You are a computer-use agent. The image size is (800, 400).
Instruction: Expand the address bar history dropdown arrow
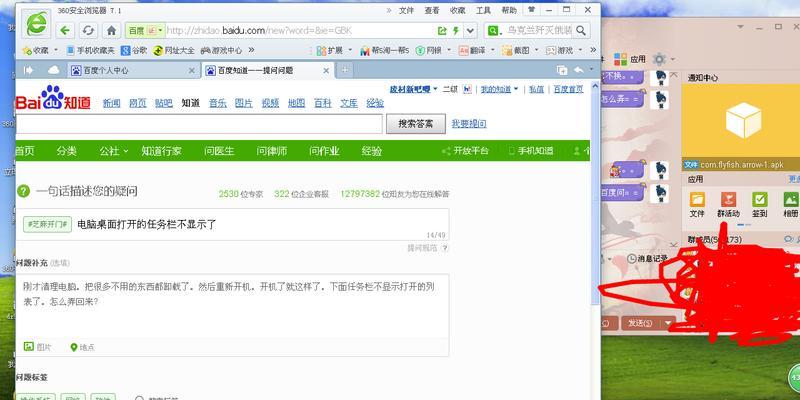click(x=470, y=31)
